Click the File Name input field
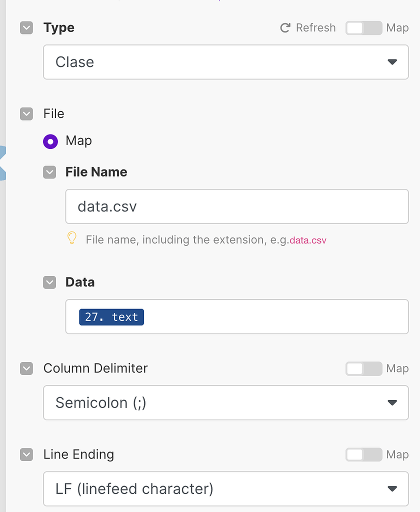 pos(237,206)
